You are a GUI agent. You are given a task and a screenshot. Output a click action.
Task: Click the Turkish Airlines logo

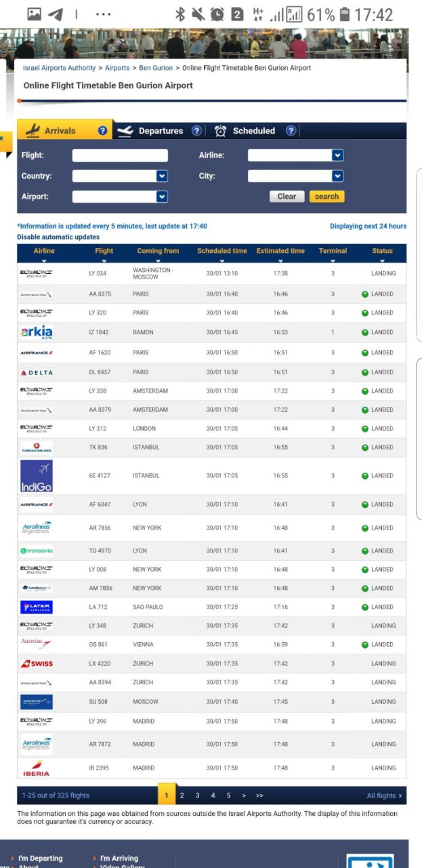coord(37,448)
